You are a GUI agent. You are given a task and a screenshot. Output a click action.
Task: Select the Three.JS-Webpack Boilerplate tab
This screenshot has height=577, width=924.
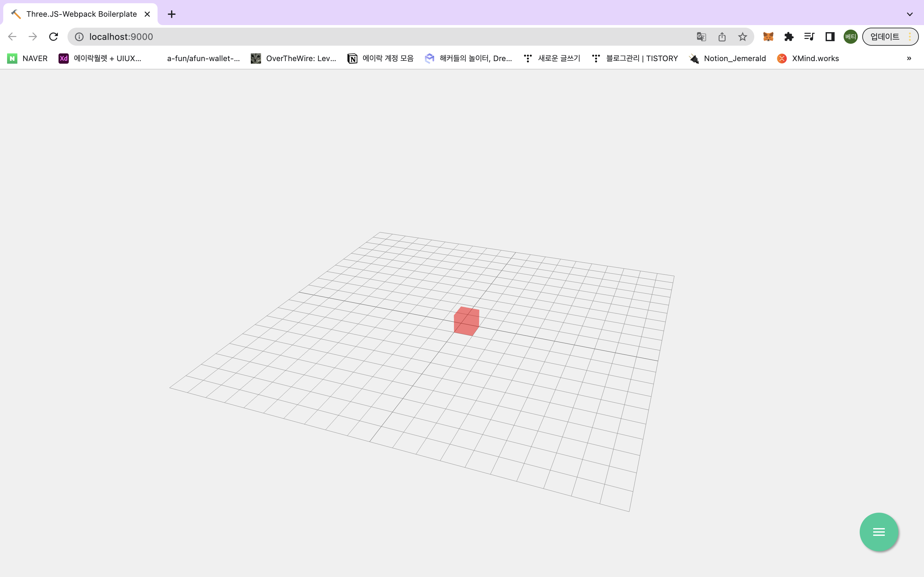point(81,14)
